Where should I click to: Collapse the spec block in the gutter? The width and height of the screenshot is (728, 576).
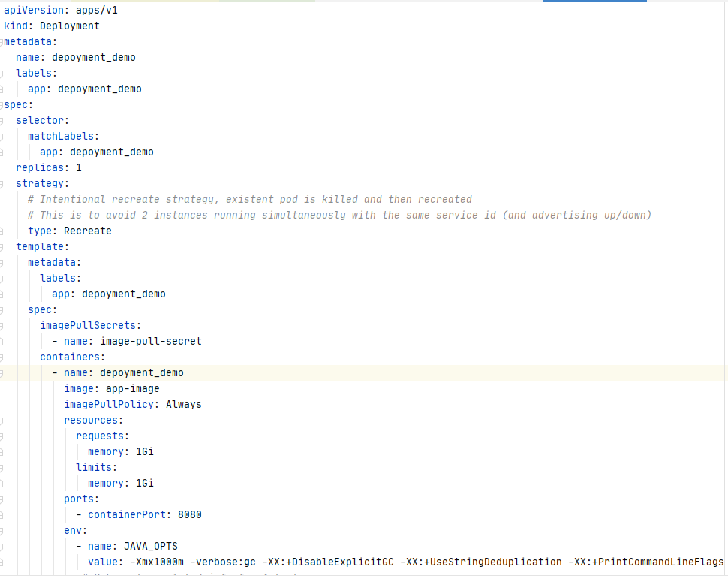pos(4,104)
